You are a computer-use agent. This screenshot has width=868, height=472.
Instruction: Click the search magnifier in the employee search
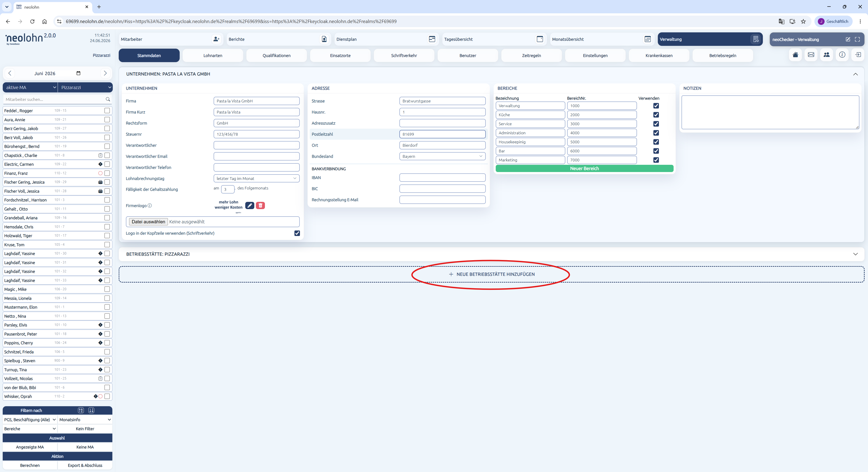pyautogui.click(x=108, y=99)
